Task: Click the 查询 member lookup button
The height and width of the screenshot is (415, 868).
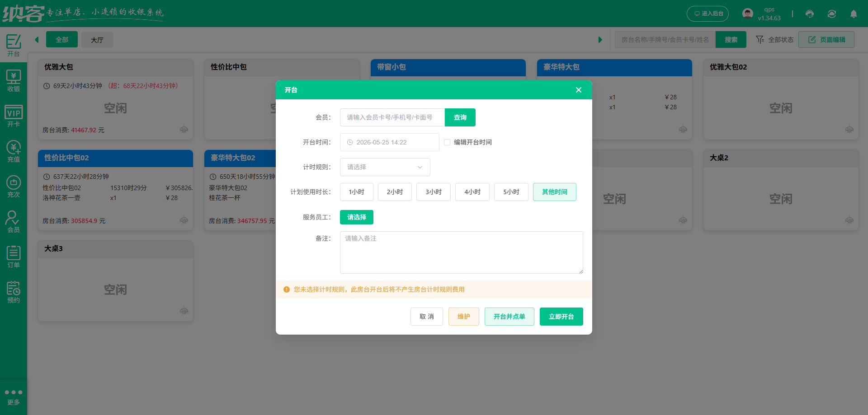Action: coord(460,117)
